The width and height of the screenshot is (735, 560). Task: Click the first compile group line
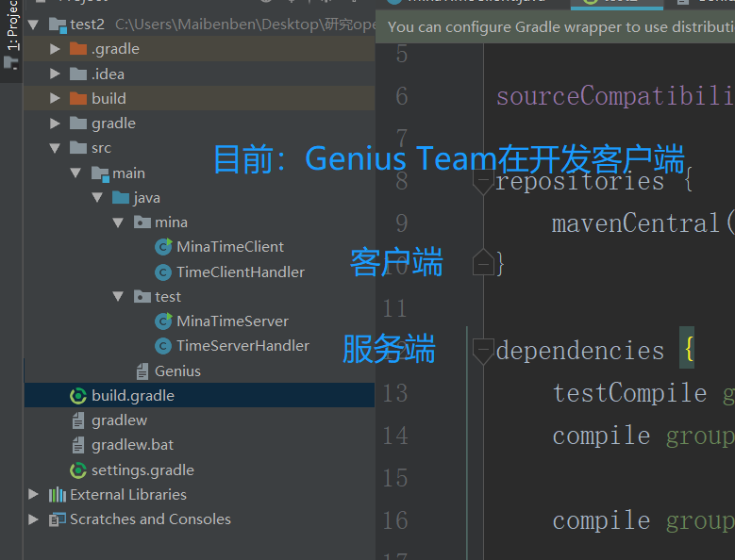[643, 436]
